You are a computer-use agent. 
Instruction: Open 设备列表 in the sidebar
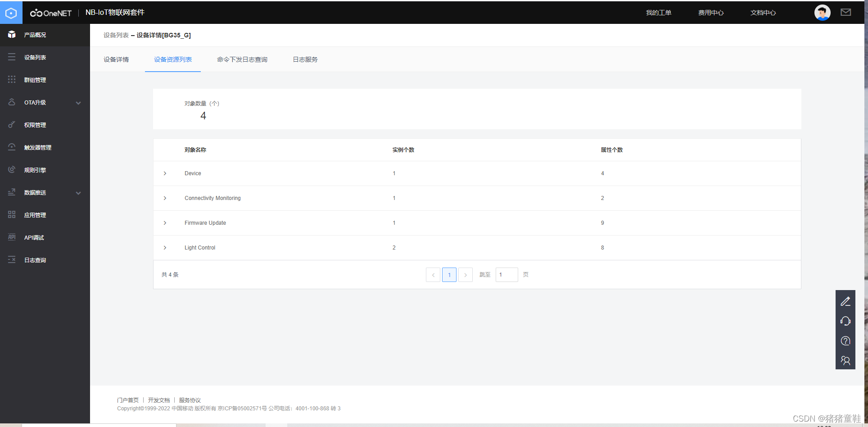pyautogui.click(x=35, y=57)
